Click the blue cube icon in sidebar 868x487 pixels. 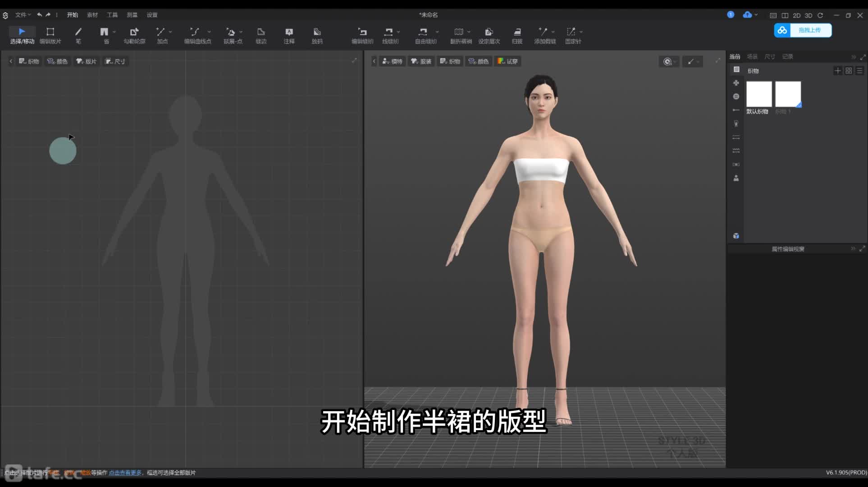coord(736,236)
